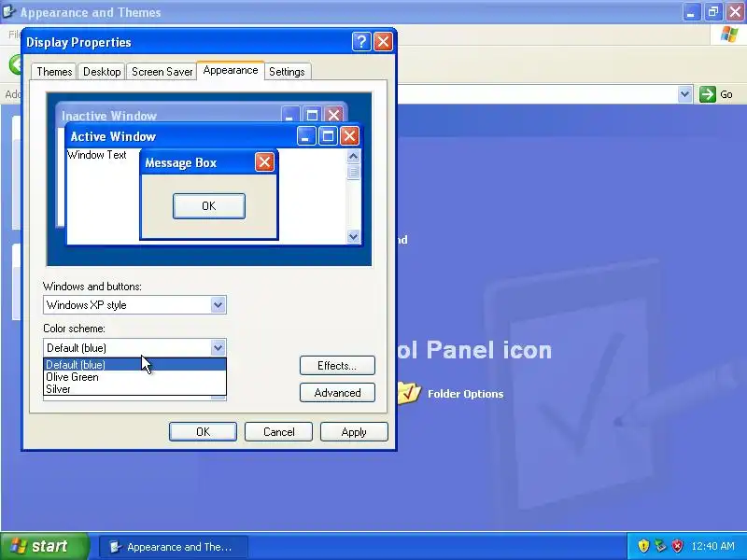Click the 12:40 AM system clock

point(712,546)
